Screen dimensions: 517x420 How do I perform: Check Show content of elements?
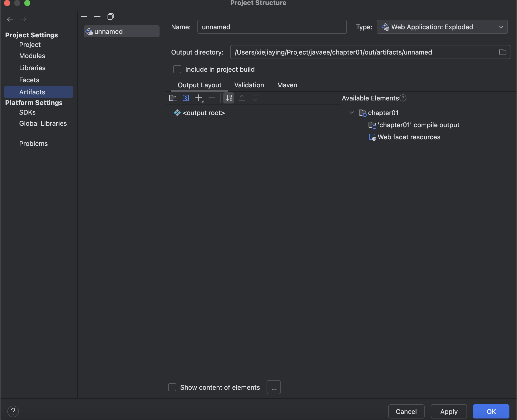172,387
